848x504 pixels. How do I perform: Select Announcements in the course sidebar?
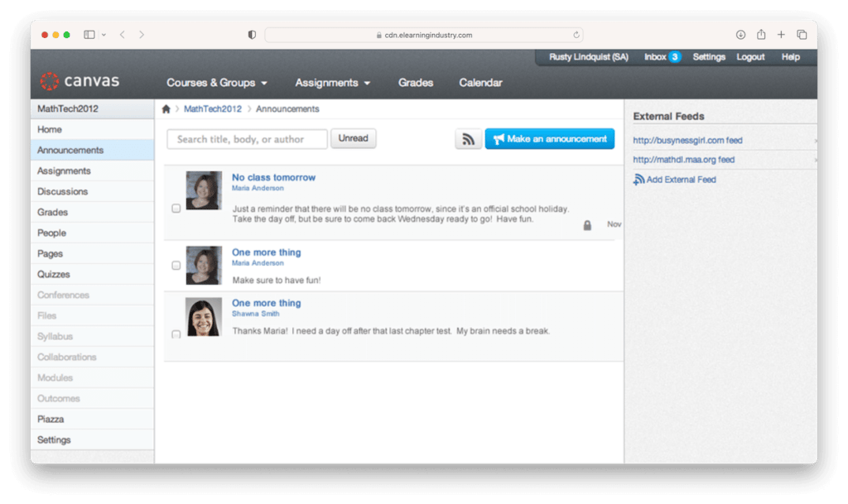[93, 150]
